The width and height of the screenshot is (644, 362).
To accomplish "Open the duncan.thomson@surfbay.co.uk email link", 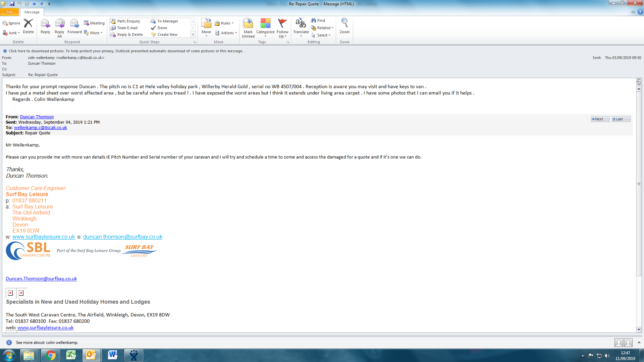I will 123,237.
